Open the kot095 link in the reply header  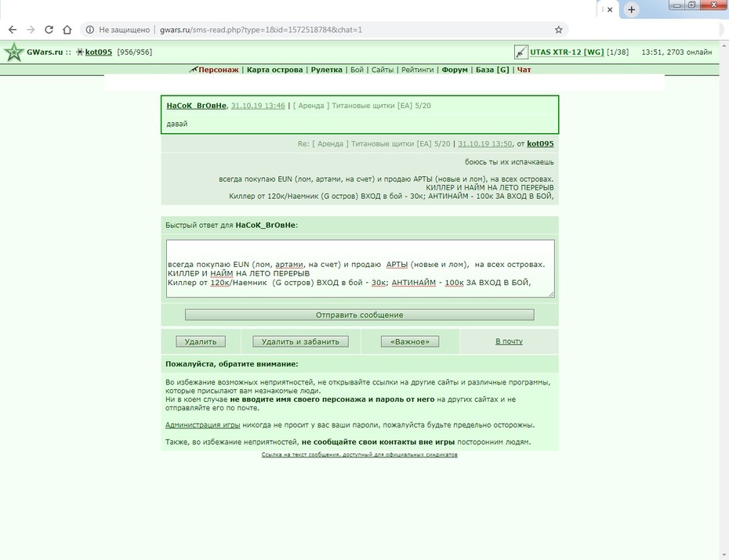540,144
